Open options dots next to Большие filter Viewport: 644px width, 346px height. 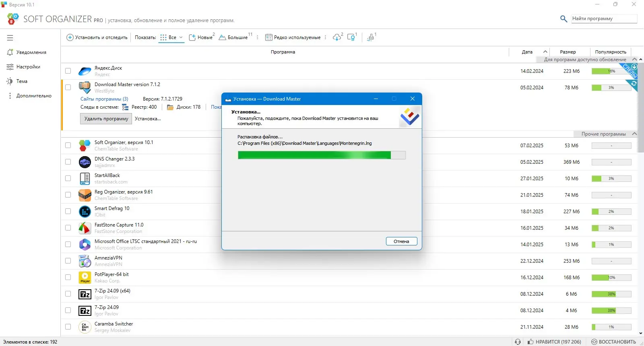pos(258,37)
